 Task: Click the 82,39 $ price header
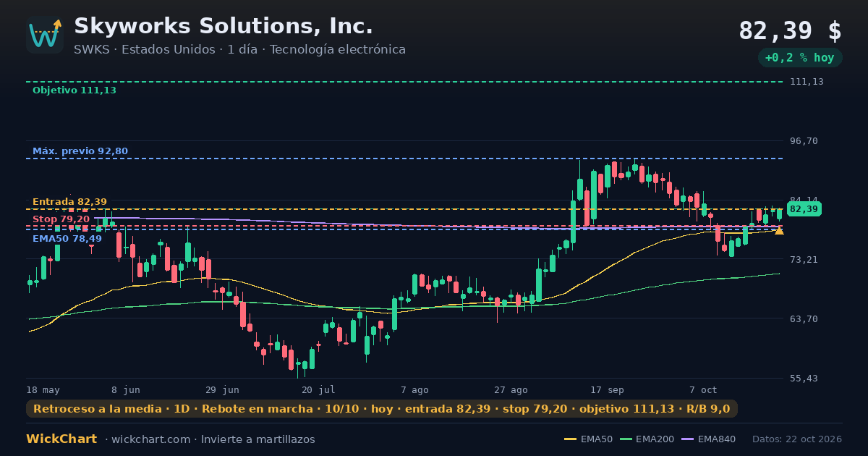point(790,31)
